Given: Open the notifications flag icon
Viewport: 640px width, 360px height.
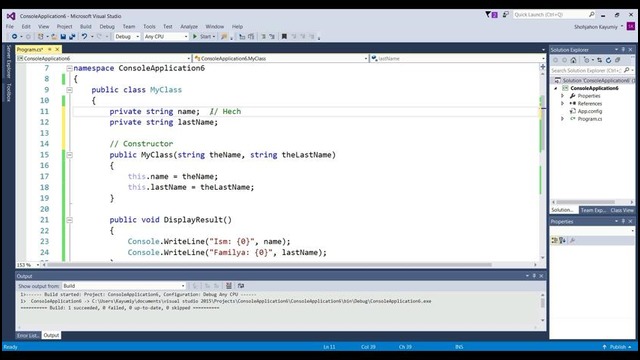Looking at the screenshot, I should (x=491, y=15).
